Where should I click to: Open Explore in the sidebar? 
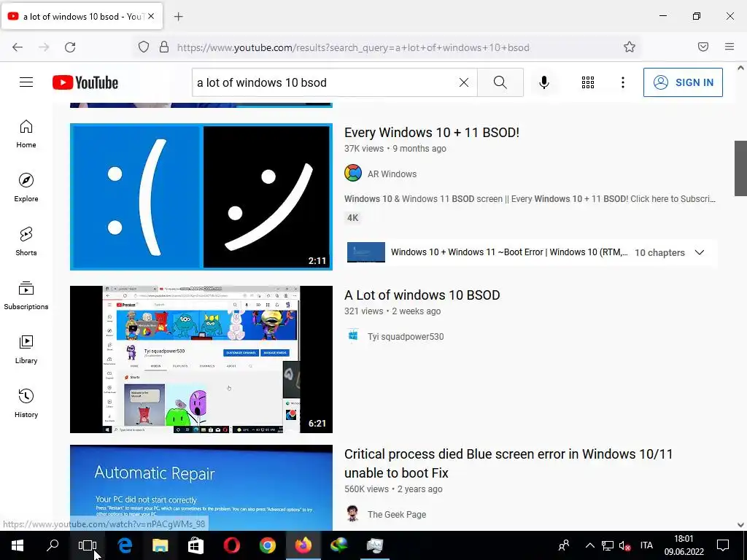(x=26, y=187)
